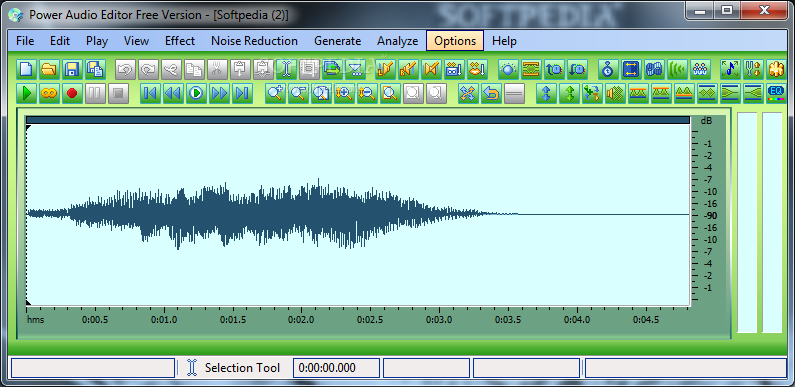Click the 0:02.0 mark on the timeline
Screen dimensions: 795x387
(x=301, y=320)
